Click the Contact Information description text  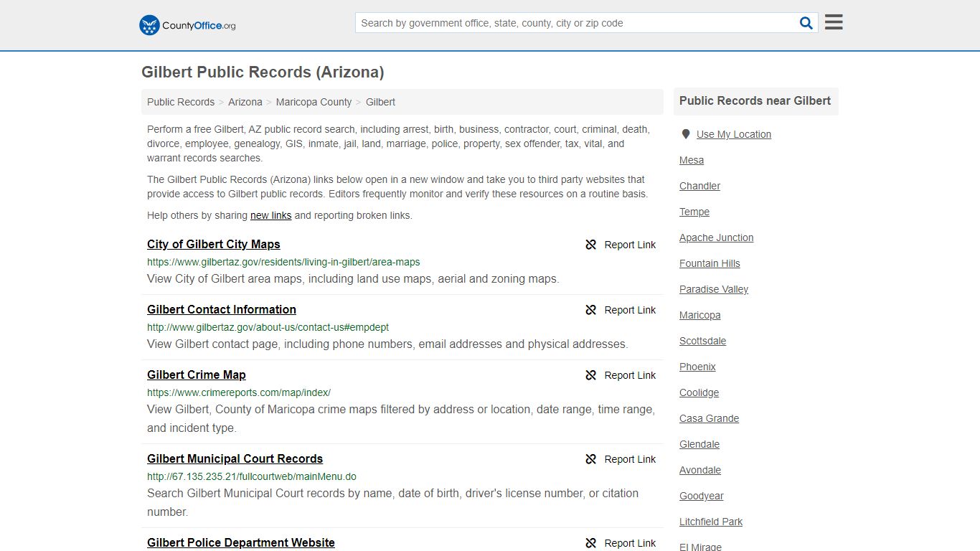click(387, 344)
